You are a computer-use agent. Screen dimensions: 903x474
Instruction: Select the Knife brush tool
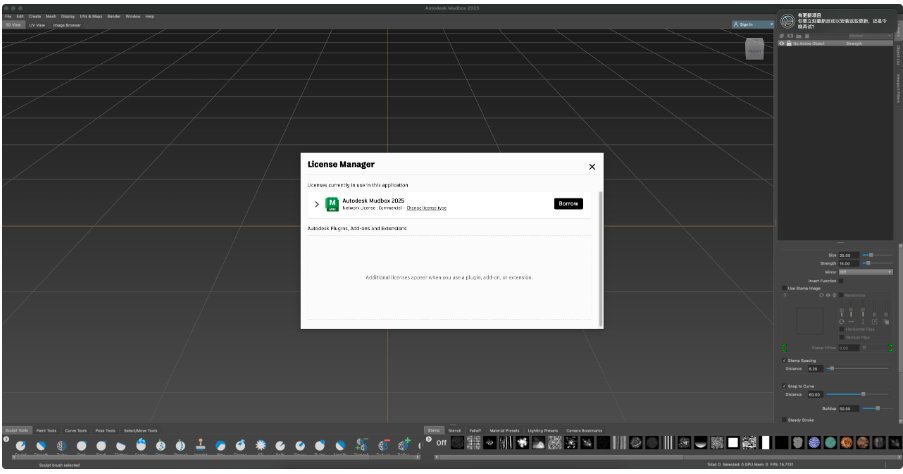280,445
